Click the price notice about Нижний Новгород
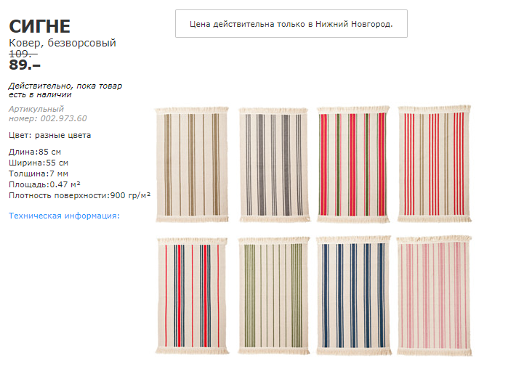Screen dimensions: 532x392 (291, 24)
